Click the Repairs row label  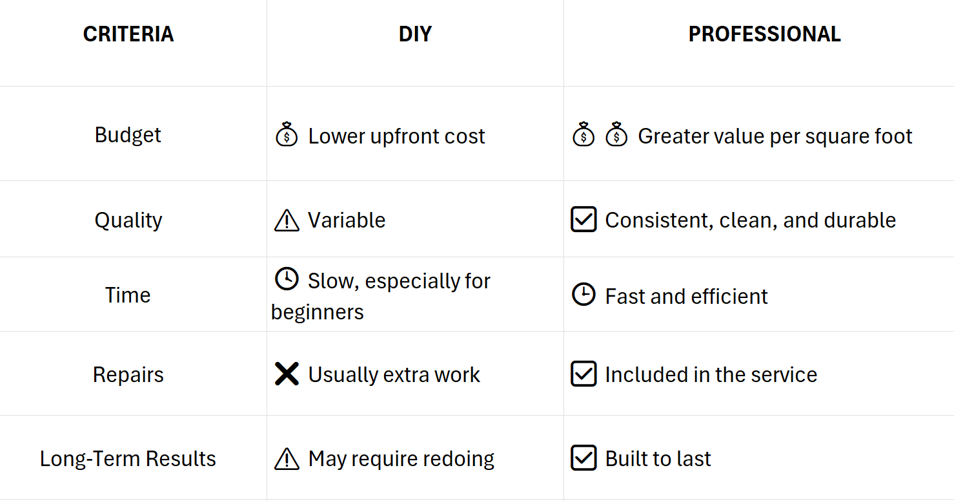pos(128,374)
